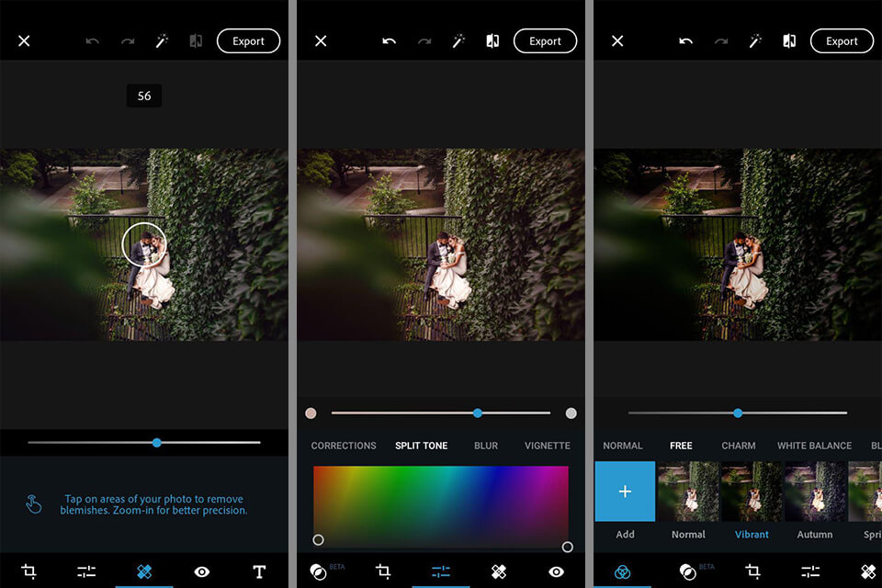Tap the Auto-enhance magic wand
The height and width of the screenshot is (588, 882).
(x=163, y=40)
